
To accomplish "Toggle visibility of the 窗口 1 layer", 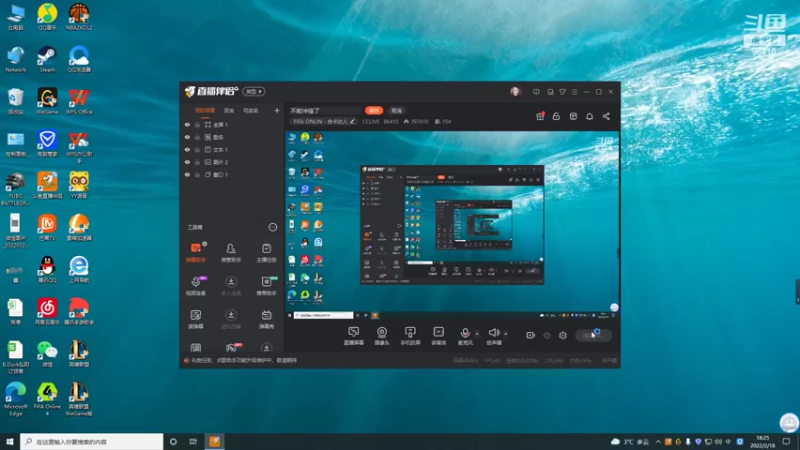I will pyautogui.click(x=187, y=174).
